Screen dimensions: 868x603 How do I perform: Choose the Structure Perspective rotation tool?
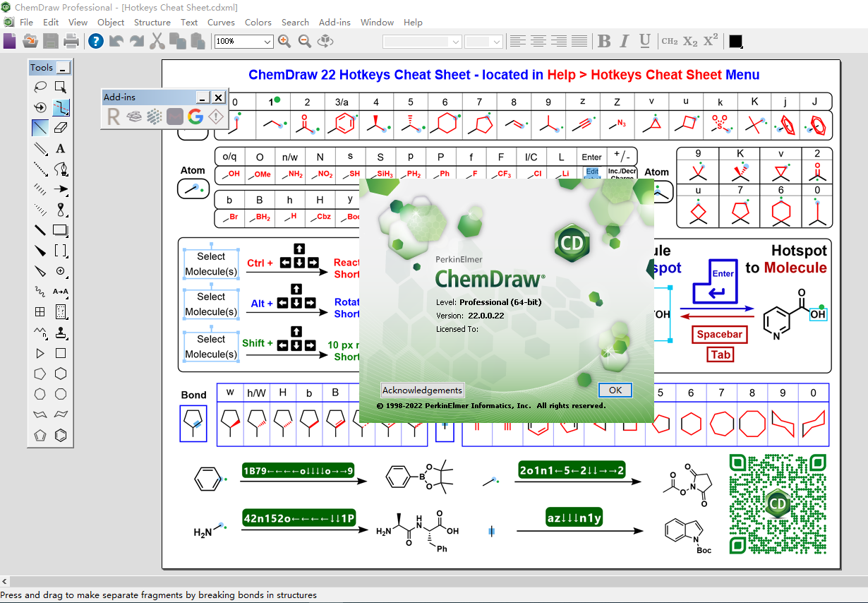pyautogui.click(x=40, y=107)
